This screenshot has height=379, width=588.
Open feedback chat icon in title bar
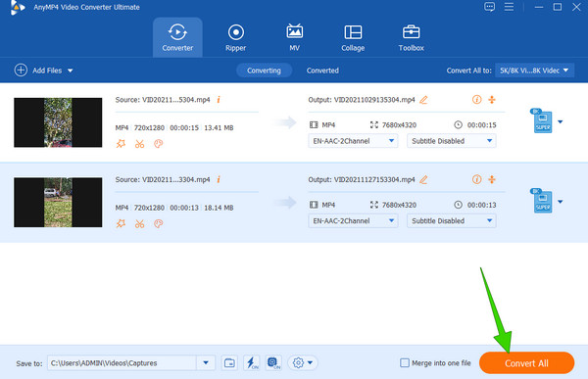[x=489, y=7]
